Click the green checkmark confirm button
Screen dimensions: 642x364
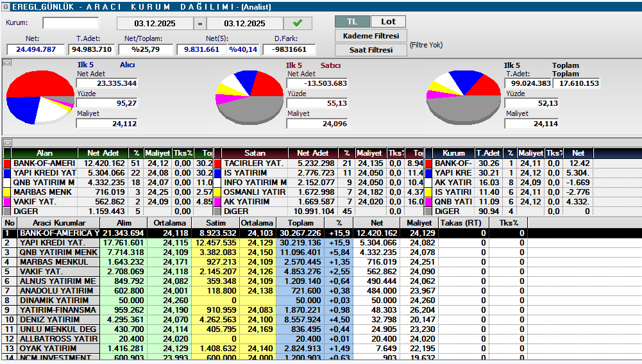coord(298,24)
